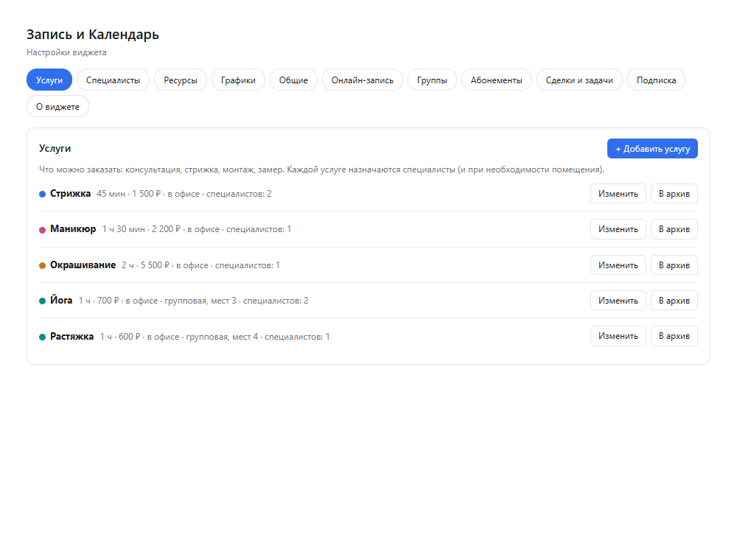Select the Йога service name

click(x=61, y=300)
